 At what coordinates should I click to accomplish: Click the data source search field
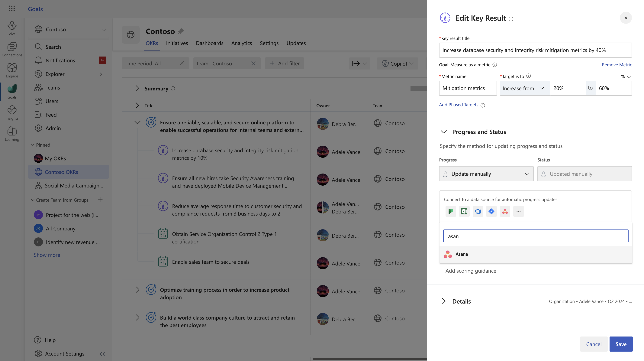(x=536, y=236)
